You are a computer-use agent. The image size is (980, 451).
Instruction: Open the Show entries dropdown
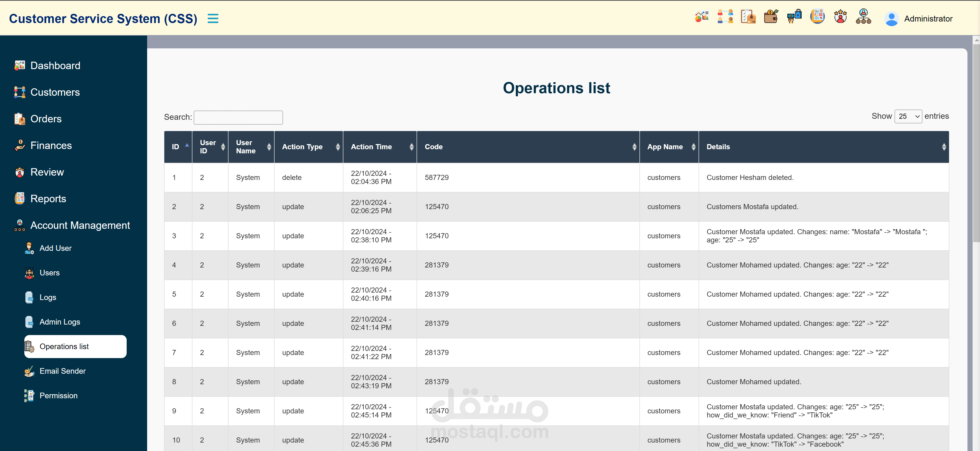908,116
